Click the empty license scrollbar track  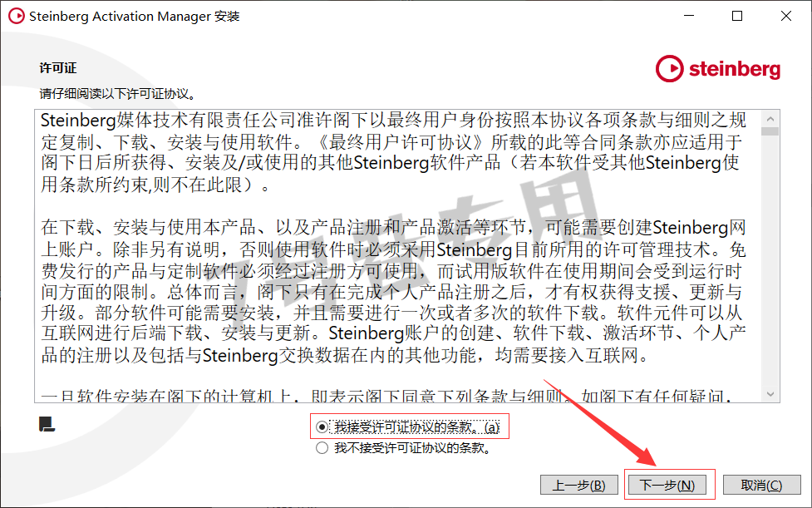click(x=770, y=259)
